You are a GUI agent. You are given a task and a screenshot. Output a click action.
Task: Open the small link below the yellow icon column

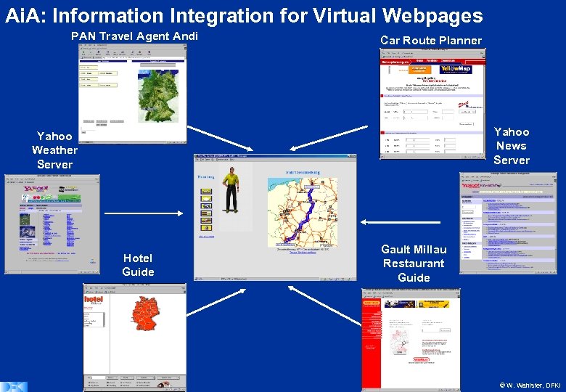tap(206, 237)
